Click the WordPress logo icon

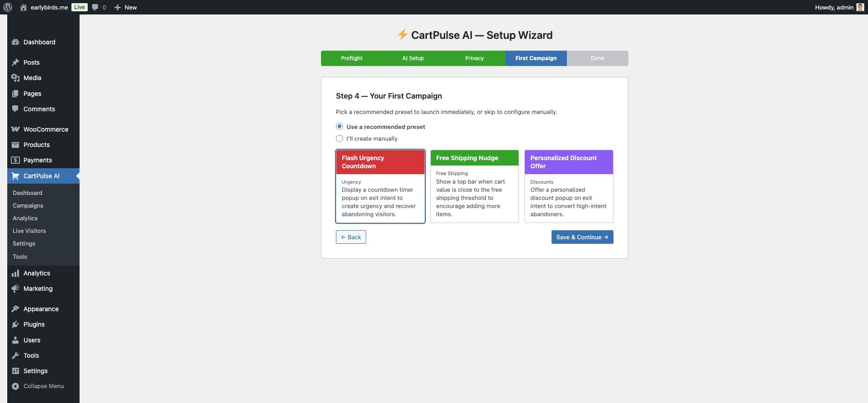pos(8,7)
